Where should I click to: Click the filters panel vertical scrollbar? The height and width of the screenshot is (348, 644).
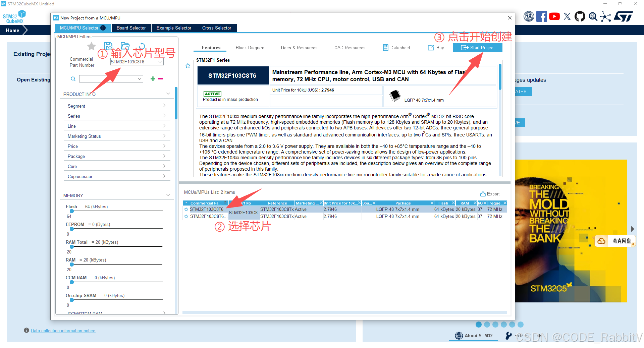pos(176,103)
